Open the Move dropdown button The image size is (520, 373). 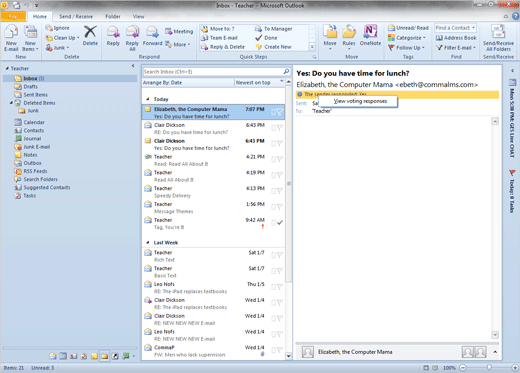coord(330,38)
